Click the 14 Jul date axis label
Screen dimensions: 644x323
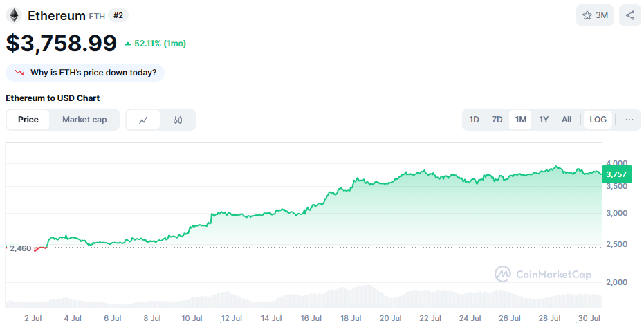pyautogui.click(x=271, y=318)
